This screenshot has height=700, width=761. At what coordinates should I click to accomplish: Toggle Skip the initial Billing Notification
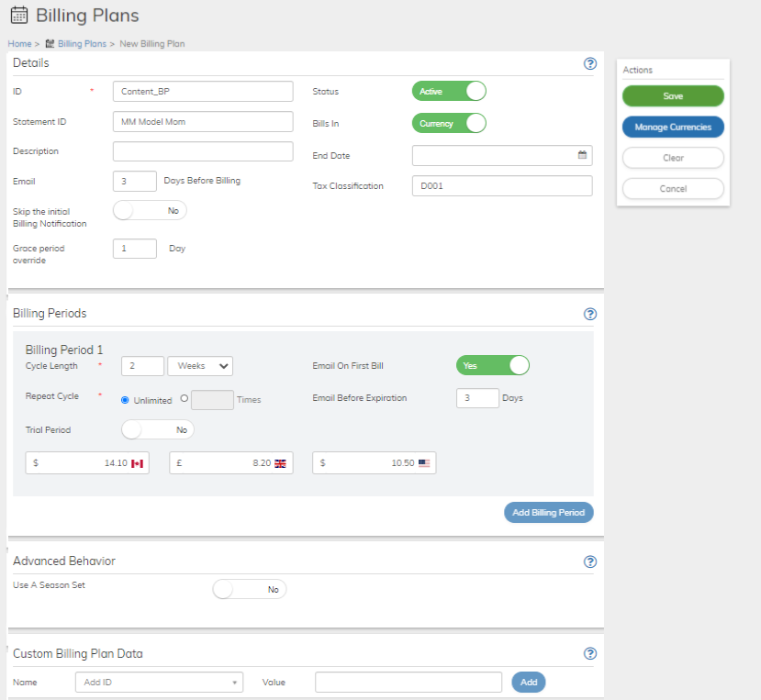[150, 210]
